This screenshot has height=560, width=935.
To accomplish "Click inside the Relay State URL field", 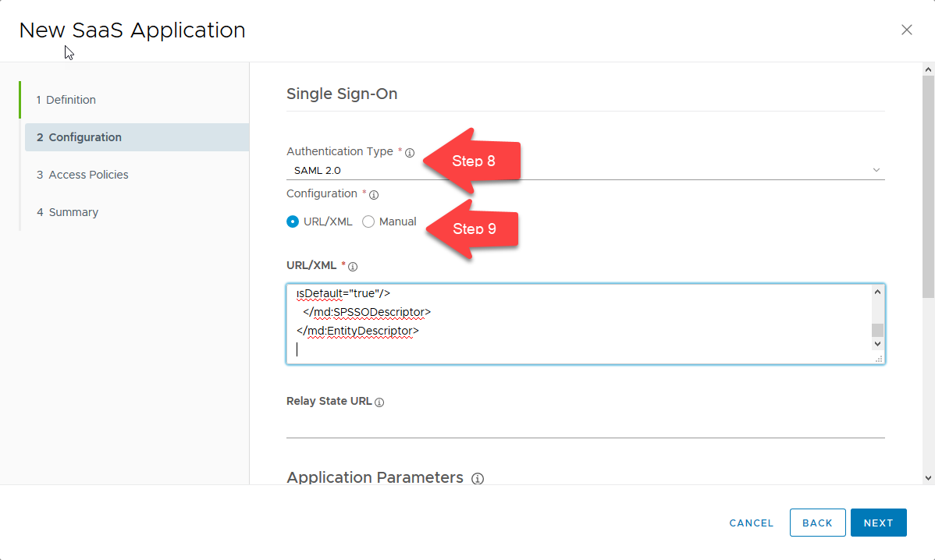I will click(x=546, y=425).
